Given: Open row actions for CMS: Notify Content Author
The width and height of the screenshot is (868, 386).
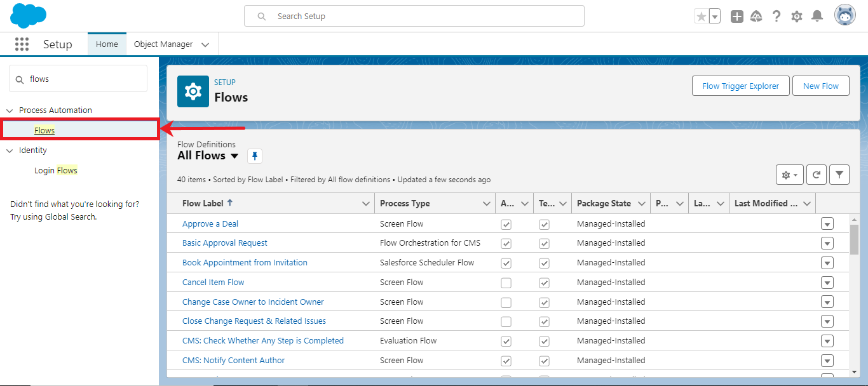Looking at the screenshot, I should point(827,361).
